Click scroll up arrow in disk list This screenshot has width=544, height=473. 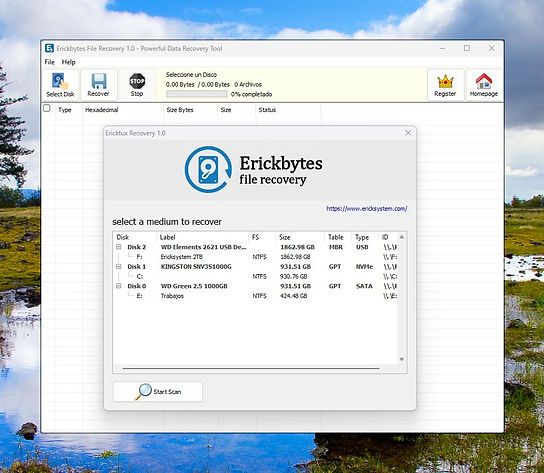coord(402,237)
